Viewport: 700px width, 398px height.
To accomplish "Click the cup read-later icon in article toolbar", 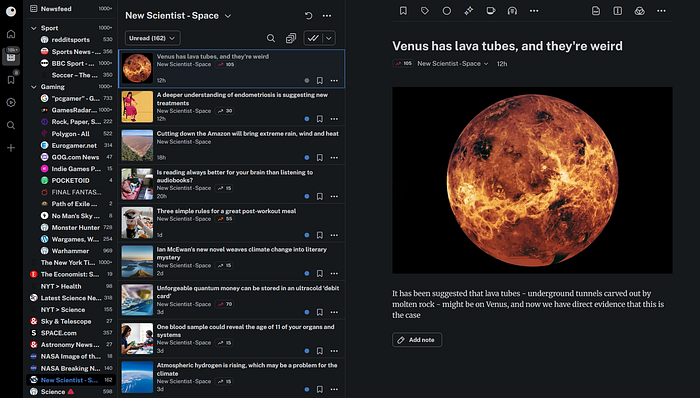I will click(x=490, y=11).
